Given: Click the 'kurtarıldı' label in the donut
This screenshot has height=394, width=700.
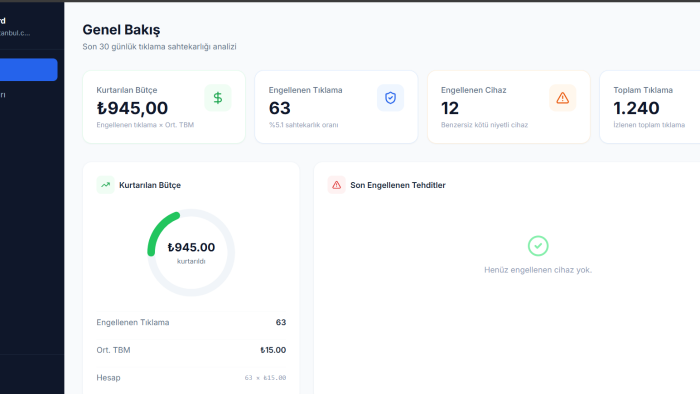Looking at the screenshot, I should tap(191, 261).
